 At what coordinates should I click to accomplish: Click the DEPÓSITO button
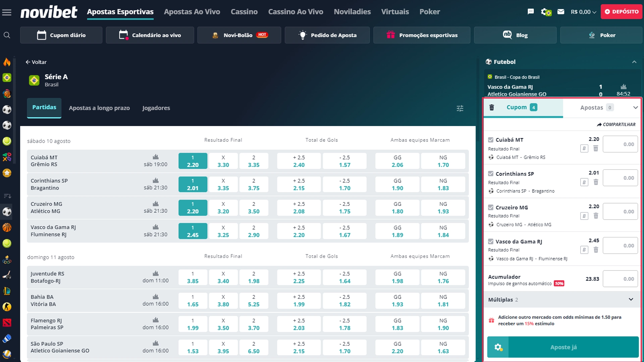pyautogui.click(x=621, y=12)
